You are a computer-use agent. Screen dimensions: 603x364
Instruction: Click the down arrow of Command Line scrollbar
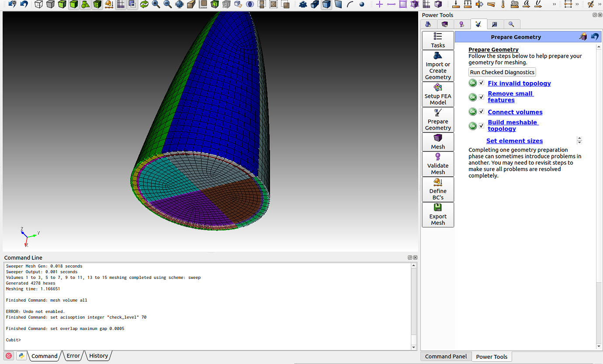(414, 347)
